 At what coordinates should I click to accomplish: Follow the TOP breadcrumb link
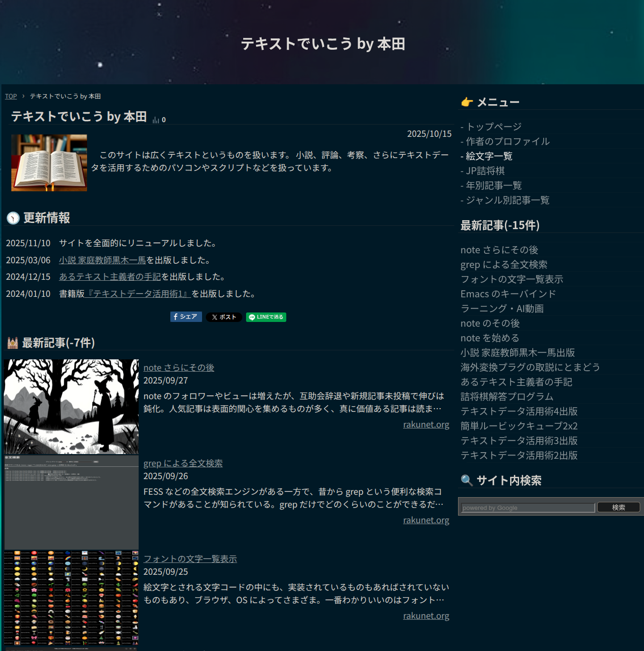click(11, 97)
